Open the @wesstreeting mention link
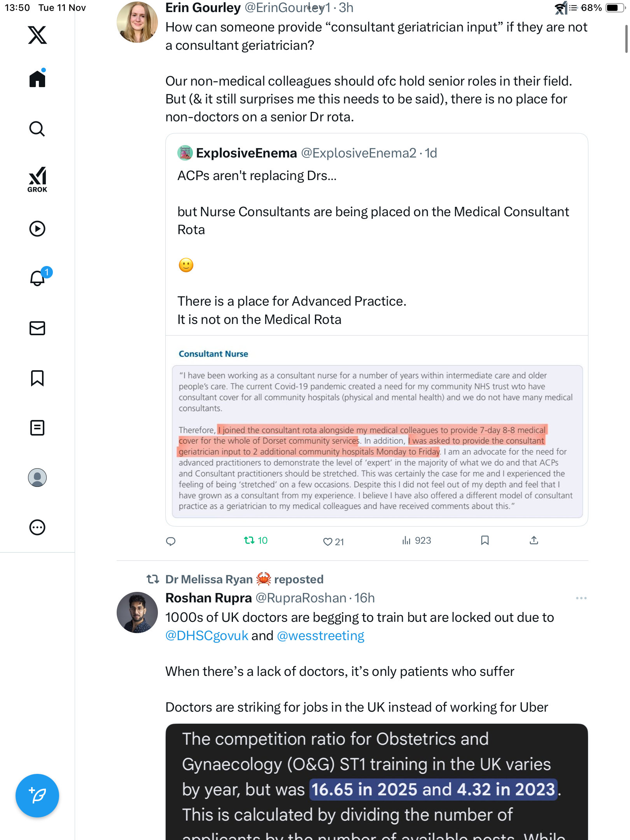Viewport: 630px width, 840px height. click(320, 635)
